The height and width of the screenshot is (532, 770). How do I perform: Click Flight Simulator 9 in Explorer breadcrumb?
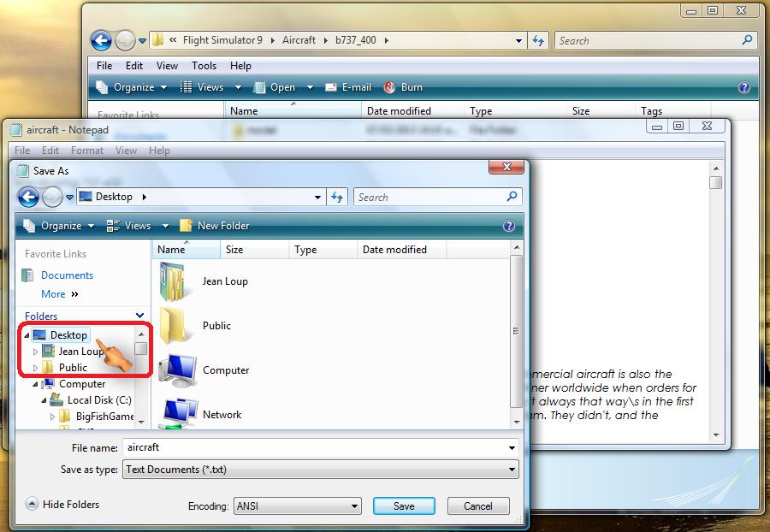(x=222, y=40)
